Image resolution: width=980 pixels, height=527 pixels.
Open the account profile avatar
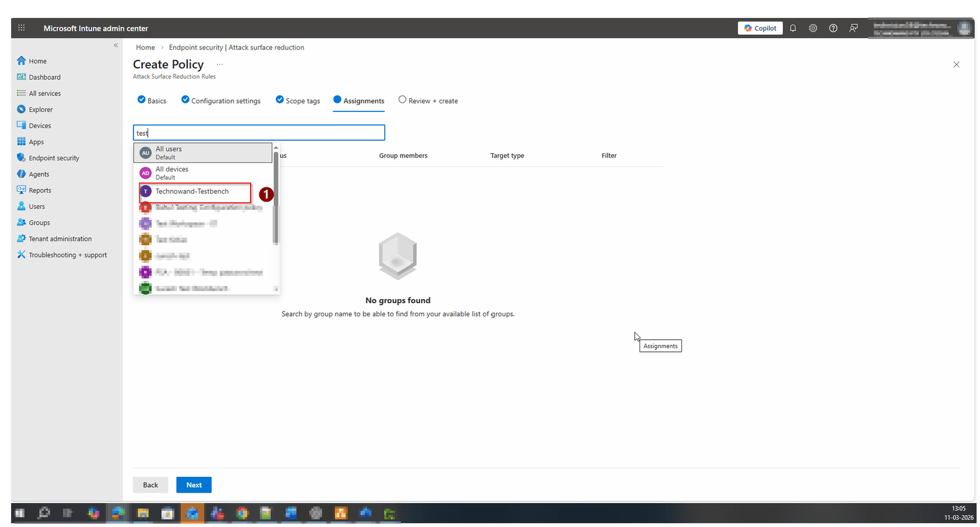click(x=964, y=28)
